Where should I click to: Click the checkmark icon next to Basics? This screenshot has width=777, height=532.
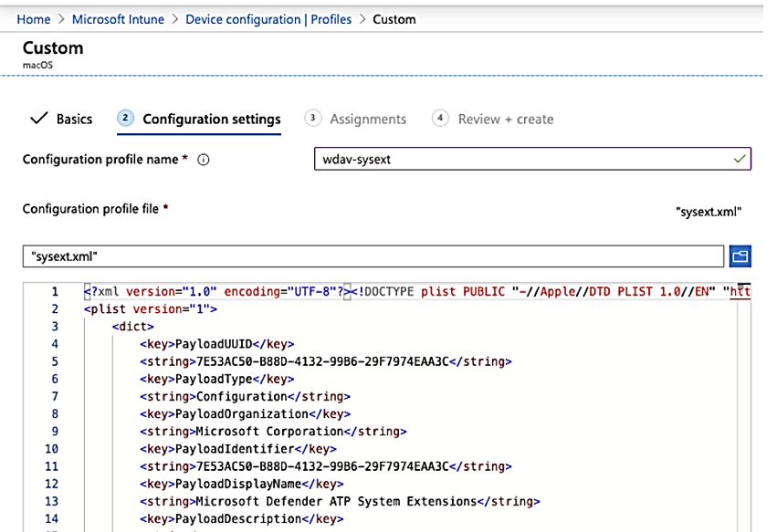pyautogui.click(x=39, y=119)
